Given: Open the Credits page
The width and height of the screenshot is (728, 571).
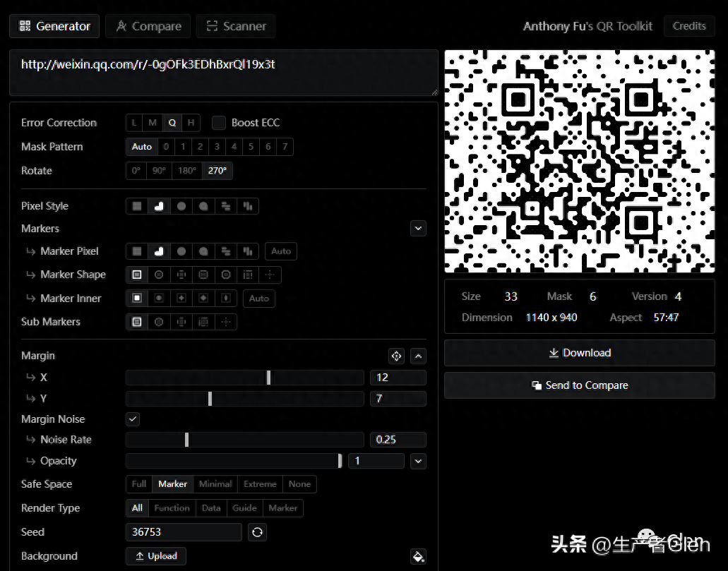Looking at the screenshot, I should [x=689, y=26].
